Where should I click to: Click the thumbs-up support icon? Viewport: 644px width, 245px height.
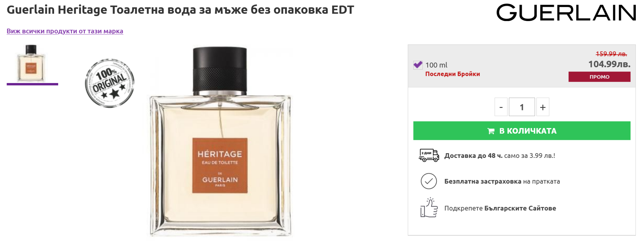429,208
